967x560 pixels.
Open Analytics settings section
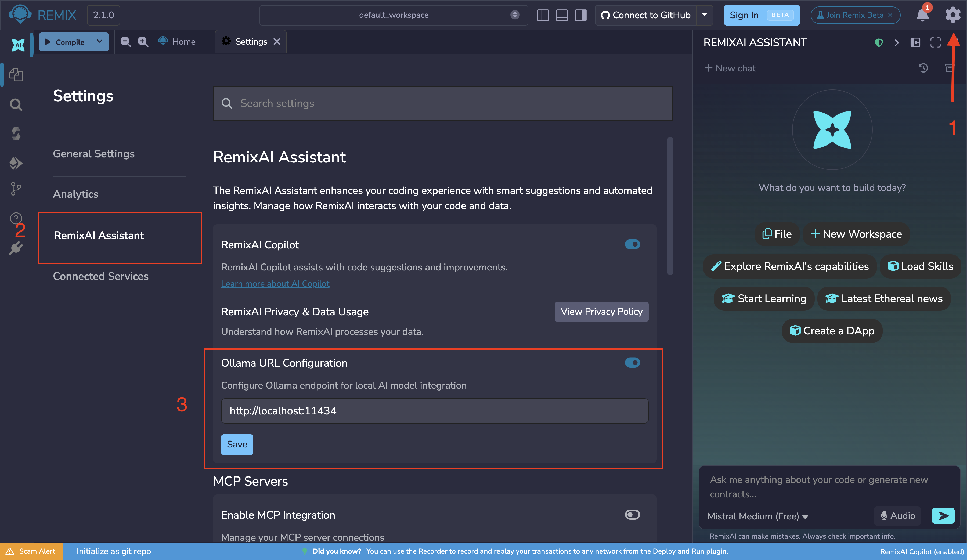click(x=75, y=194)
